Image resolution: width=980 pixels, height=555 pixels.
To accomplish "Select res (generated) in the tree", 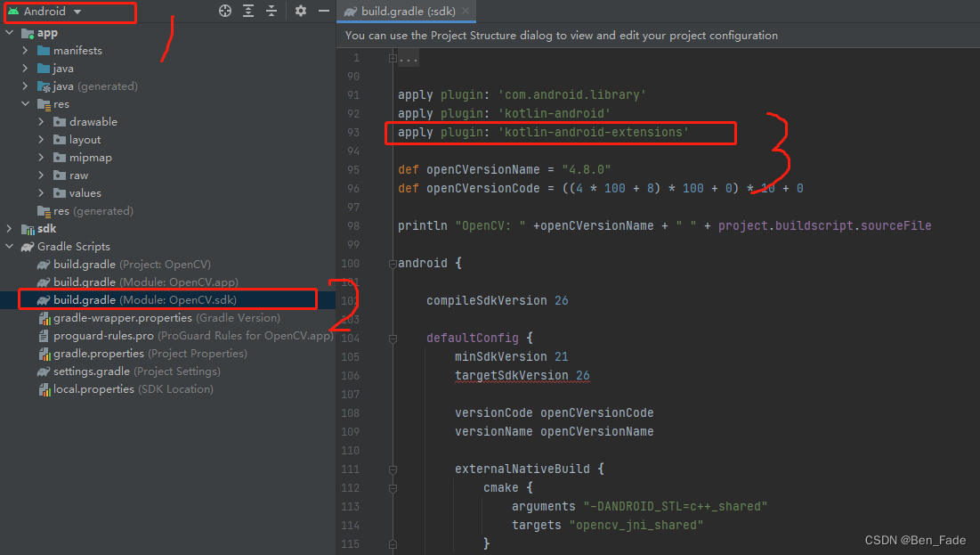I will click(x=93, y=211).
